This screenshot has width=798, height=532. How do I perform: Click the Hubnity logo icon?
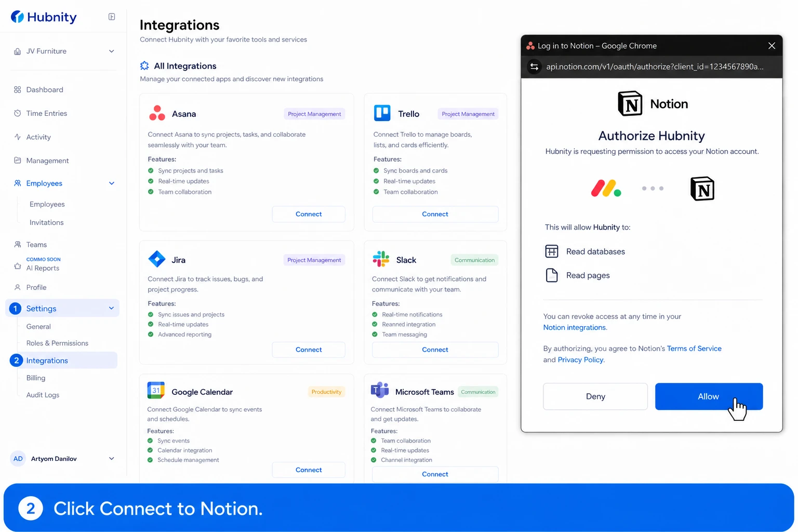click(17, 17)
